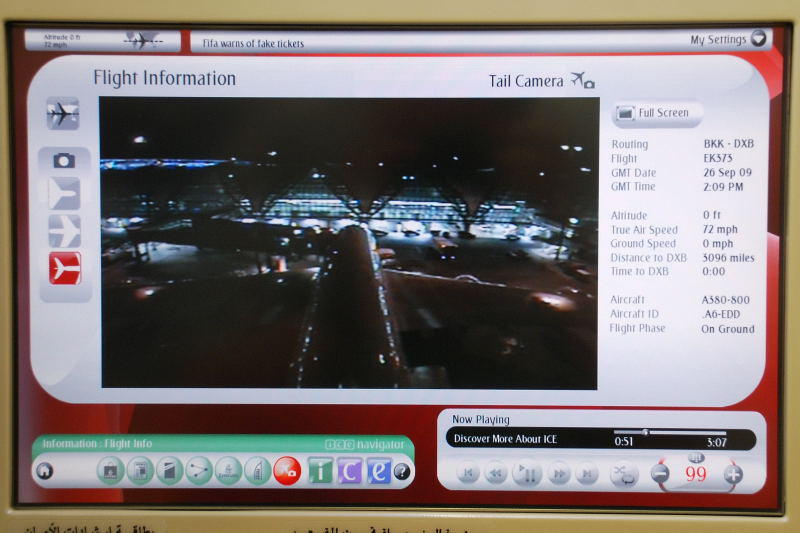The height and width of the screenshot is (533, 800).
Task: Open the green Information 'i' section
Action: tap(320, 471)
